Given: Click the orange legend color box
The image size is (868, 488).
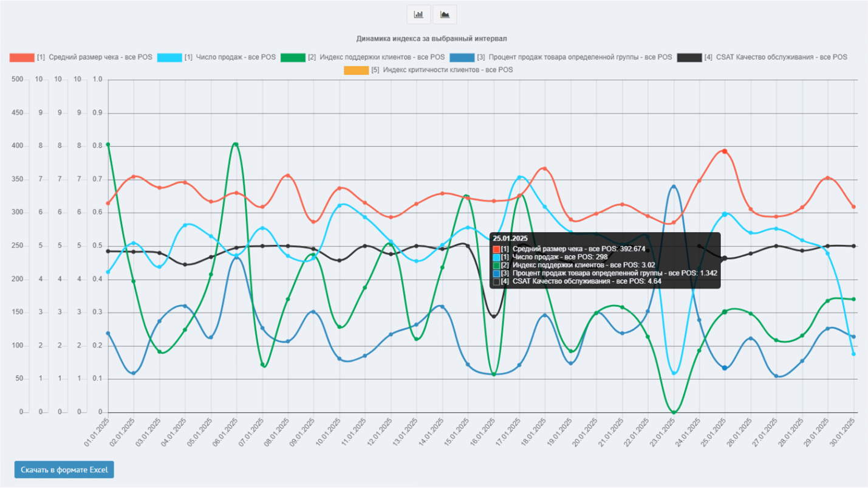Looking at the screenshot, I should [x=356, y=70].
